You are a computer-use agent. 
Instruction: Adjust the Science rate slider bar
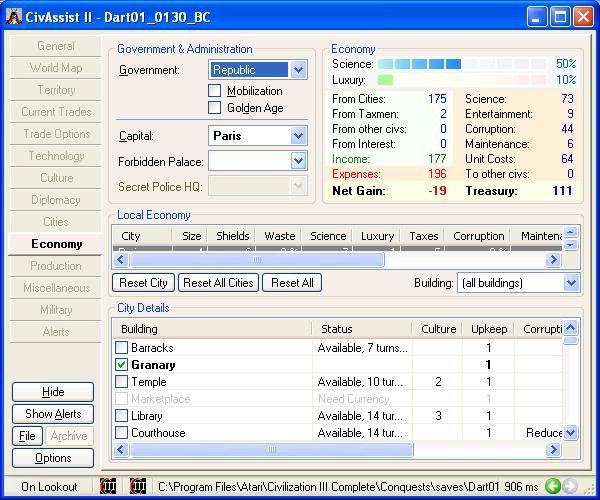(462, 64)
